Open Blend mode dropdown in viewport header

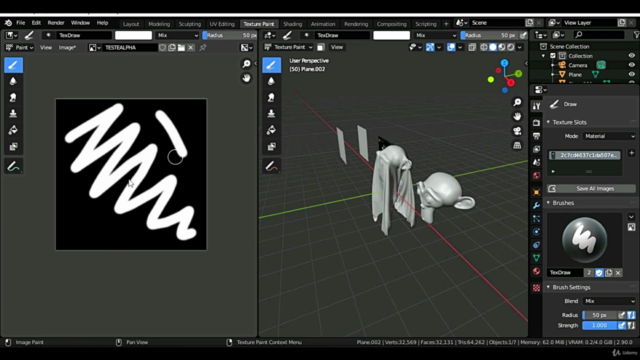click(435, 36)
